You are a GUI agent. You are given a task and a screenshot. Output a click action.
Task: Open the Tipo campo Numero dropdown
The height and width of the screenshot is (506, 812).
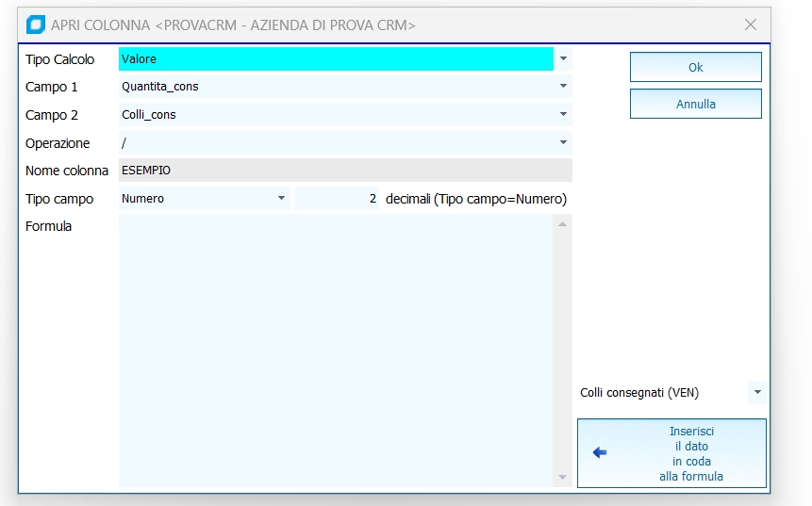point(281,198)
